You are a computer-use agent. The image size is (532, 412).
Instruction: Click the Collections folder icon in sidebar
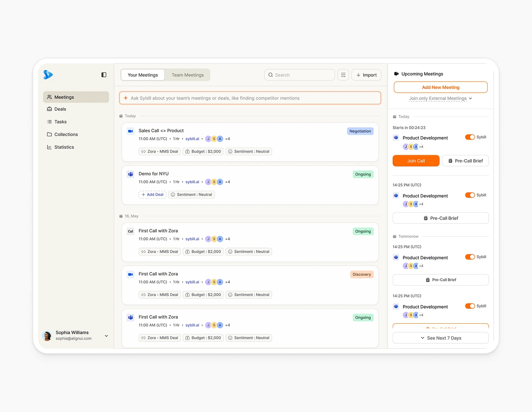click(49, 134)
